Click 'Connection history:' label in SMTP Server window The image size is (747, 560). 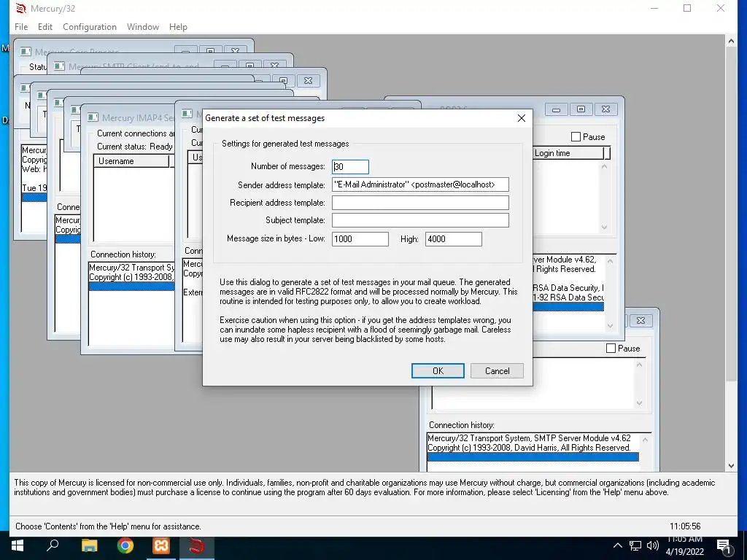(462, 425)
